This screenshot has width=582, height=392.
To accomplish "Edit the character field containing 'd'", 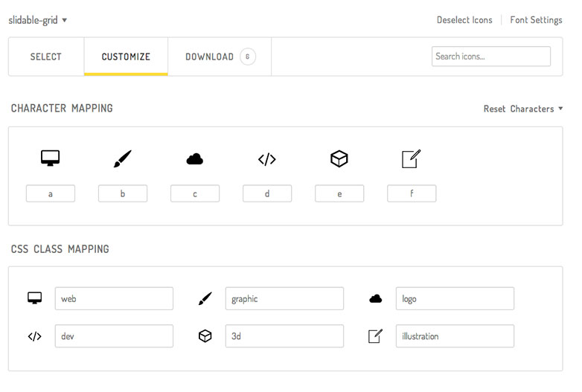I will coord(267,193).
